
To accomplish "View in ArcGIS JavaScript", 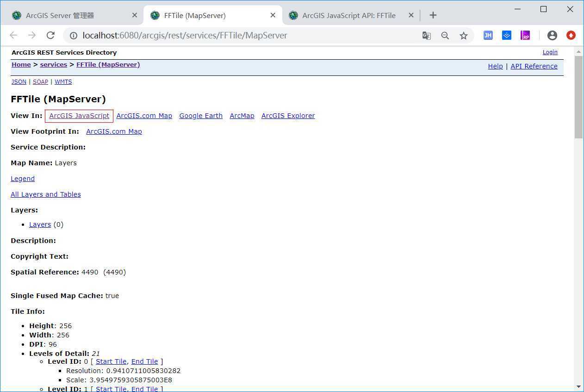I will [79, 116].
